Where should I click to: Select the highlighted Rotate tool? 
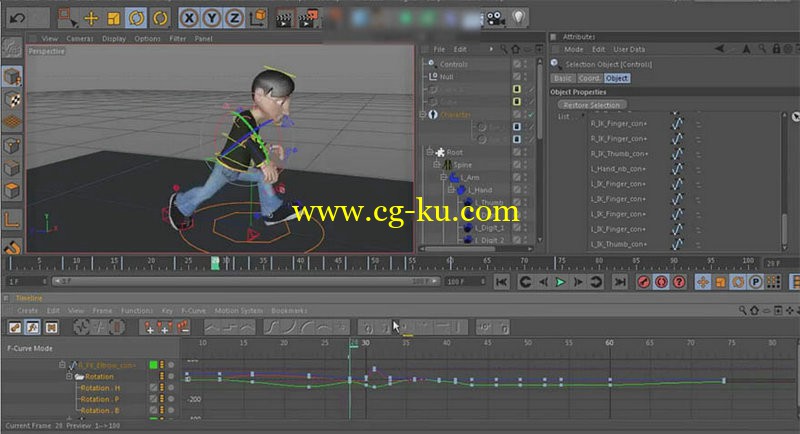click(x=136, y=19)
